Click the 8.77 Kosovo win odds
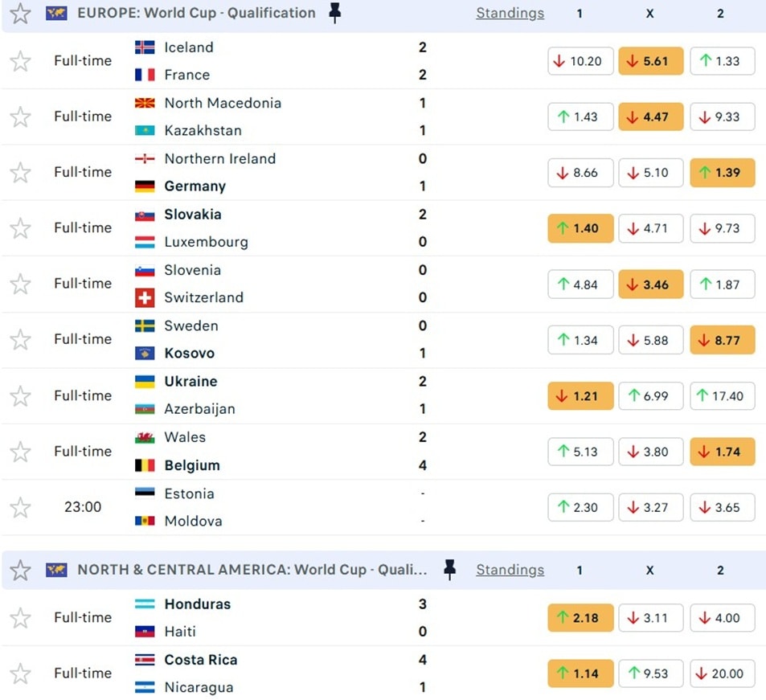This screenshot has height=700, width=766. (722, 340)
